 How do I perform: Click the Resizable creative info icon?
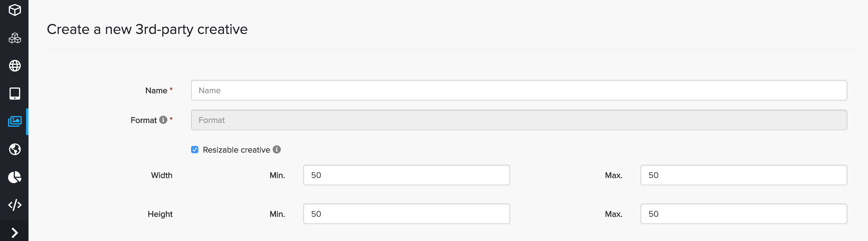[x=277, y=150]
